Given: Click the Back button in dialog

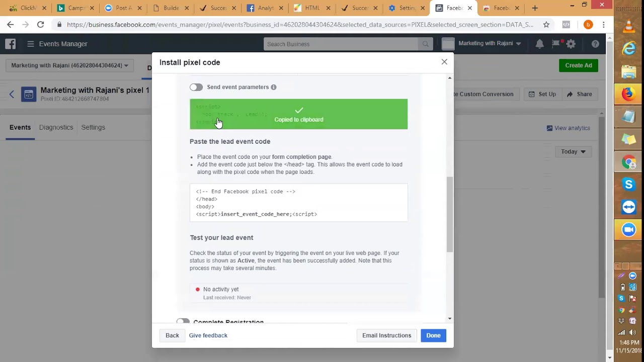Looking at the screenshot, I should click(172, 335).
